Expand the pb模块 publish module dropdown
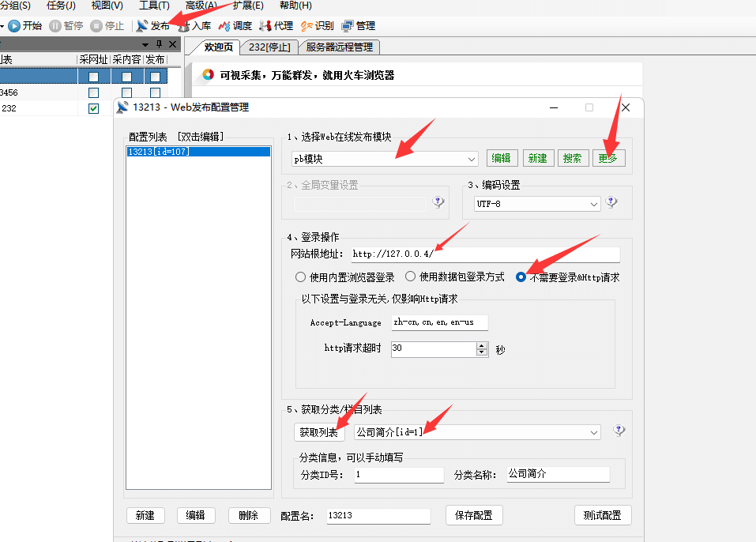 pyautogui.click(x=471, y=159)
